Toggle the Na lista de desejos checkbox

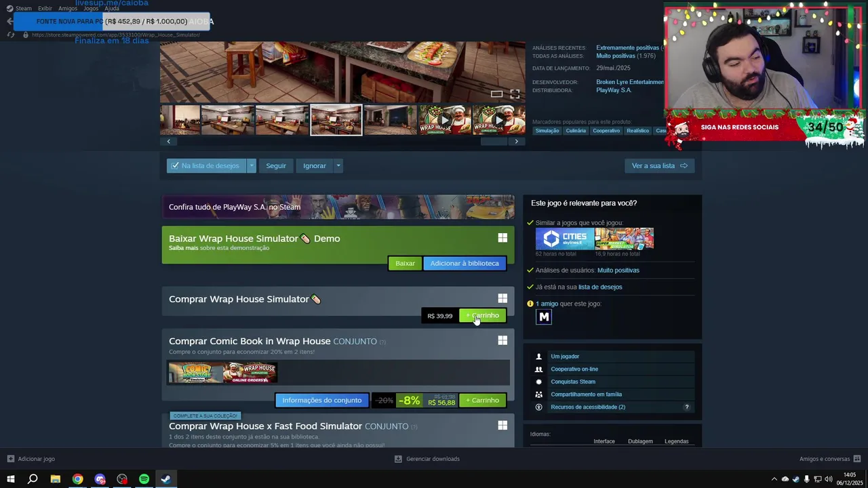pyautogui.click(x=175, y=165)
